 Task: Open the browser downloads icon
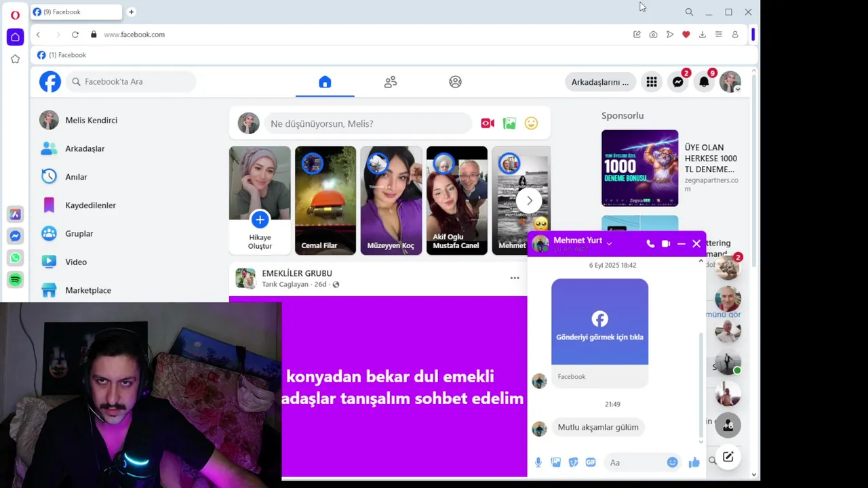tap(702, 35)
